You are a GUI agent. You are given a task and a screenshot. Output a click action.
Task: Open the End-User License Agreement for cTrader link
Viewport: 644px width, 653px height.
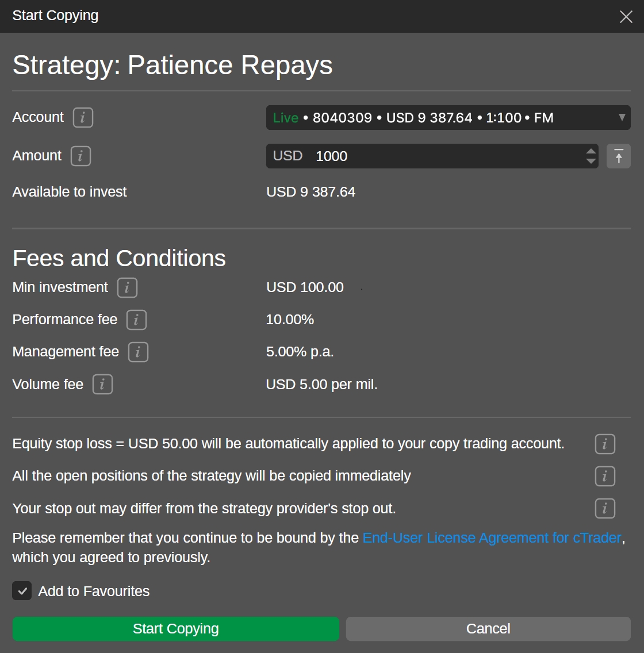pos(492,538)
